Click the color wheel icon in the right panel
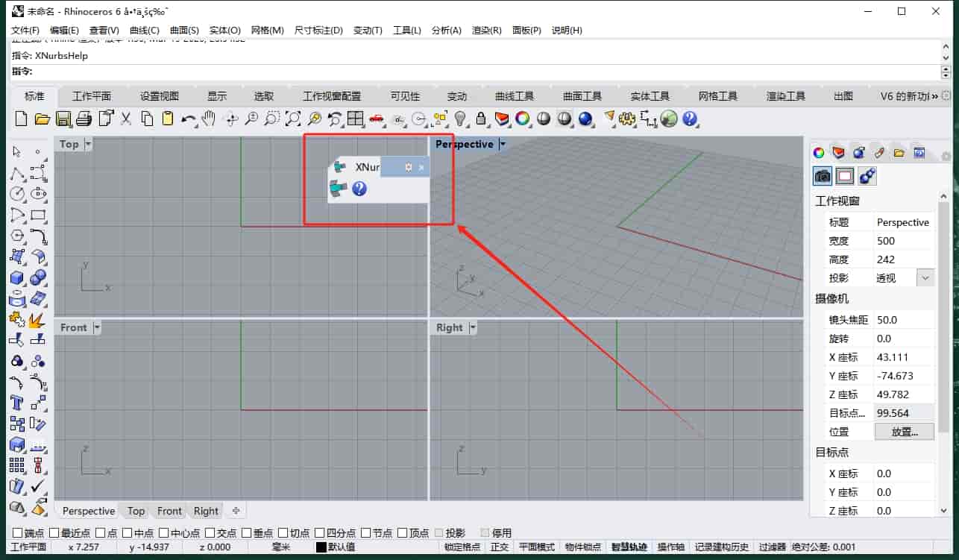The width and height of the screenshot is (959, 560). pyautogui.click(x=818, y=152)
